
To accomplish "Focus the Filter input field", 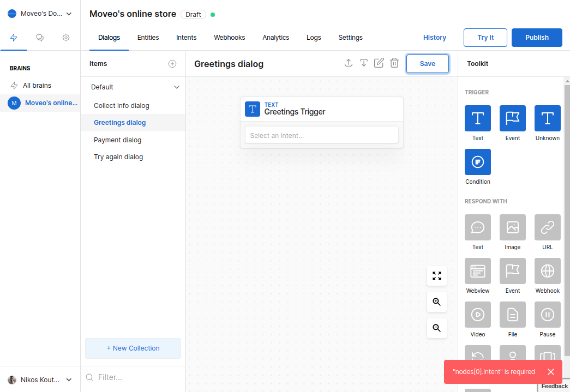I will click(x=133, y=377).
